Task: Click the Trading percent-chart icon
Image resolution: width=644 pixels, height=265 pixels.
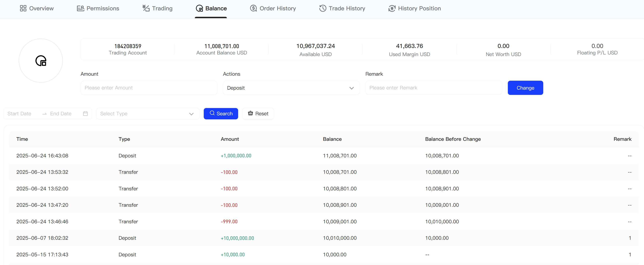Action: [146, 8]
